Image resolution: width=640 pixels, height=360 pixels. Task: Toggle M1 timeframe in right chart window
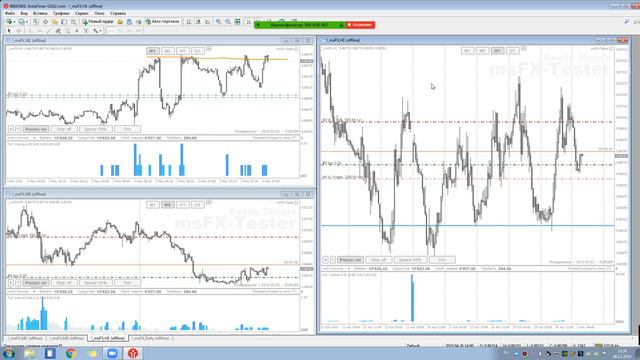pyautogui.click(x=467, y=51)
